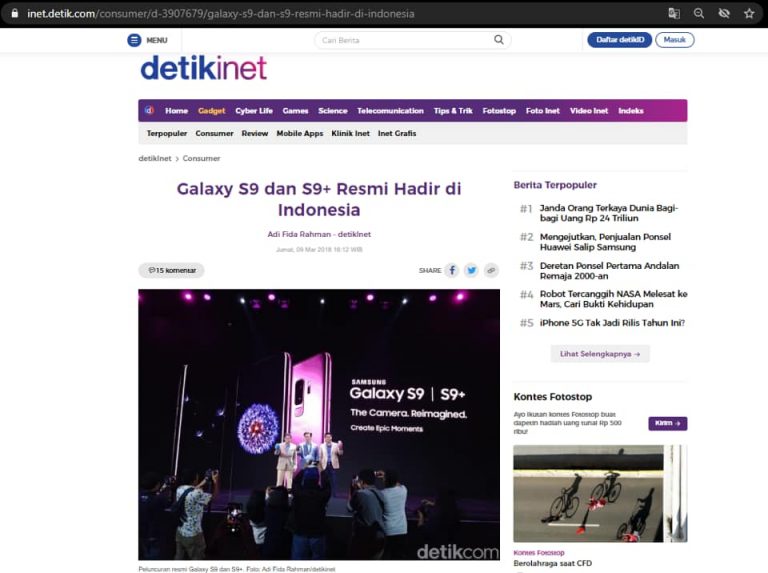Click the Daftar detikID button
This screenshot has width=768, height=573.
pyautogui.click(x=620, y=40)
